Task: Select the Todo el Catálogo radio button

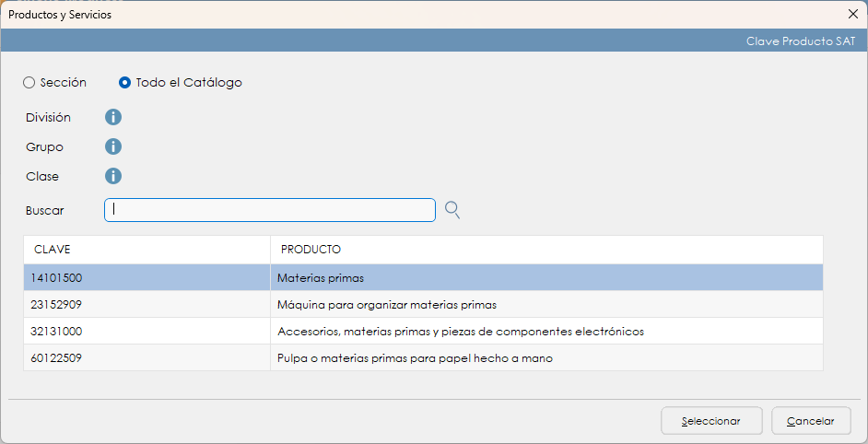Action: pyautogui.click(x=125, y=83)
